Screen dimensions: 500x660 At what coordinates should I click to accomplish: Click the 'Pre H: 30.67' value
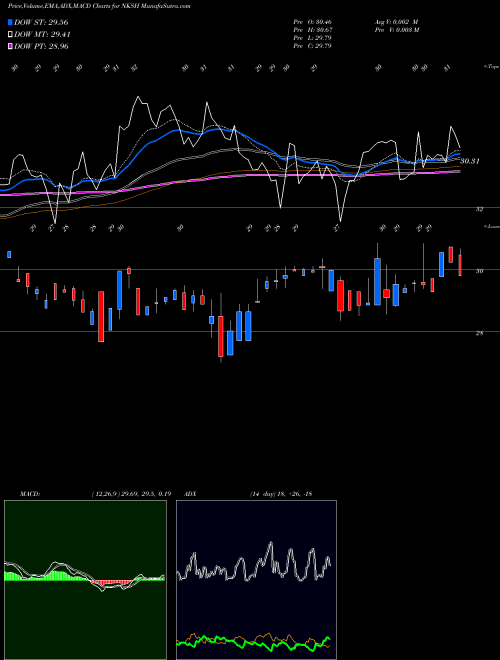[x=312, y=30]
